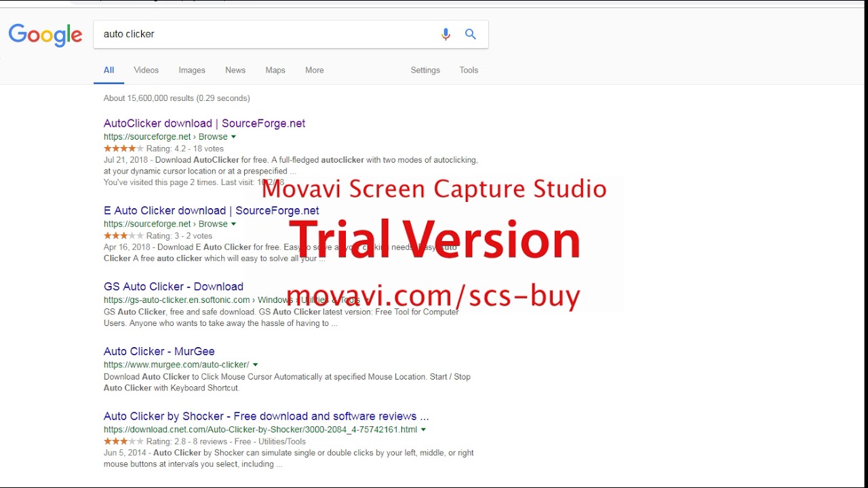Open 'Auto Clicker by Shocker' cnet result
The image size is (868, 488).
click(x=267, y=416)
